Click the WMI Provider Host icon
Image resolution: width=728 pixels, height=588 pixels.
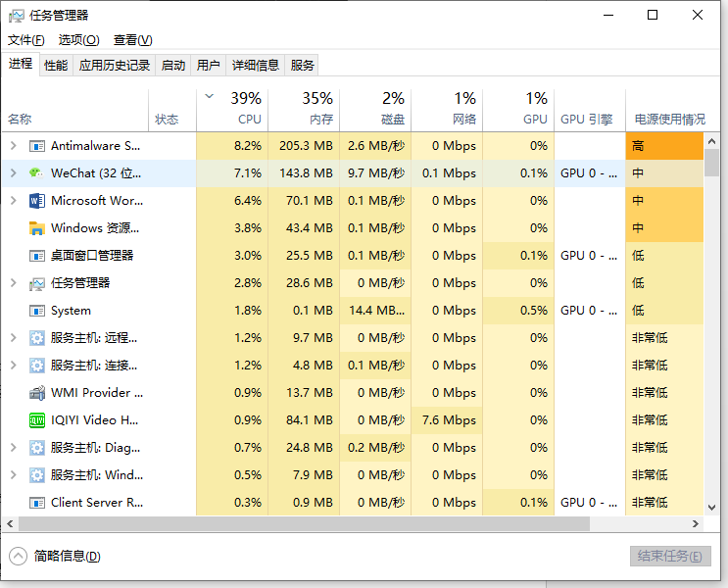tap(36, 393)
